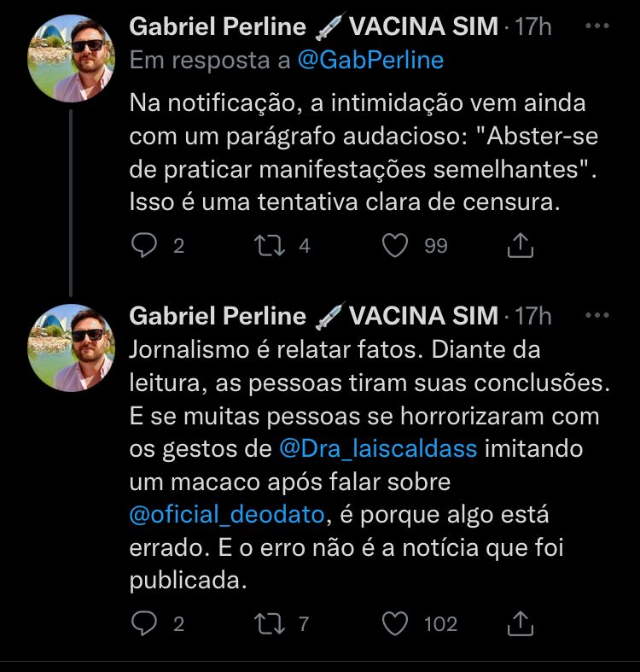Share the second tweet via share icon
640x672 pixels.
(520, 624)
